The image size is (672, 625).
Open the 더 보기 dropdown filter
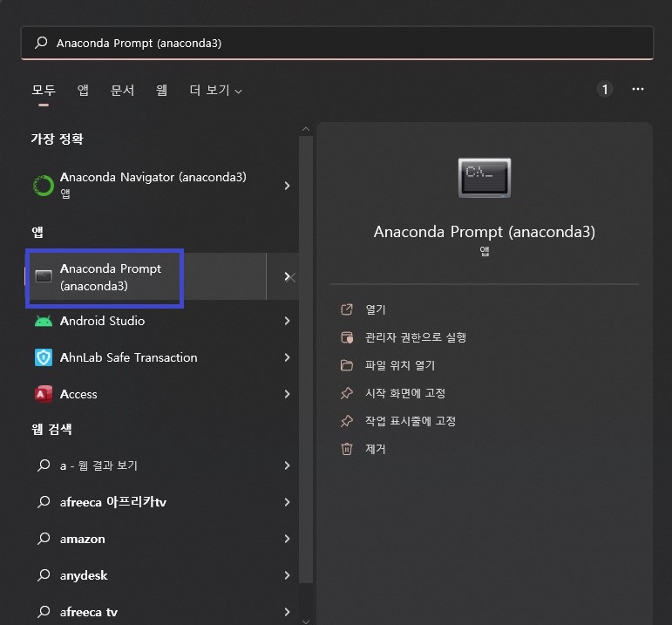pos(215,90)
